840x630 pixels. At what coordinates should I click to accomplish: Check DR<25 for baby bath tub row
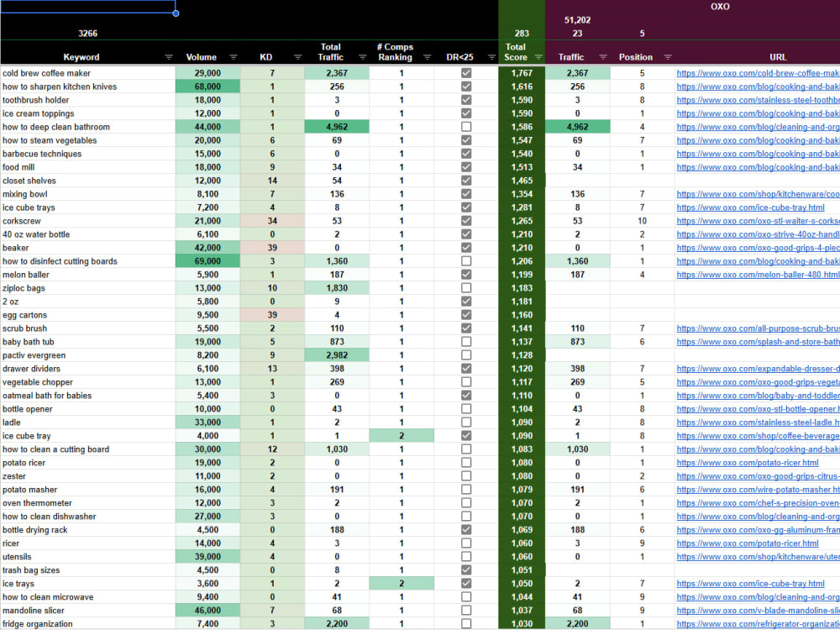[x=466, y=342]
